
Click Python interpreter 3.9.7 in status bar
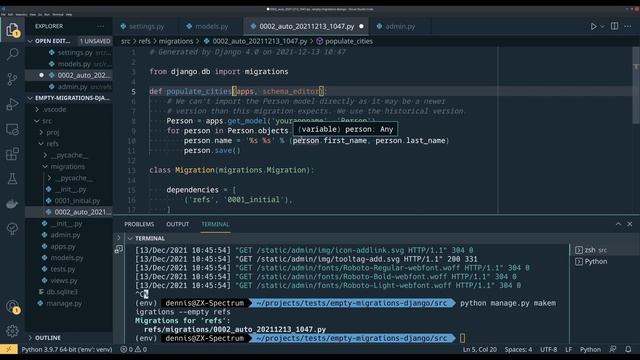click(67, 349)
